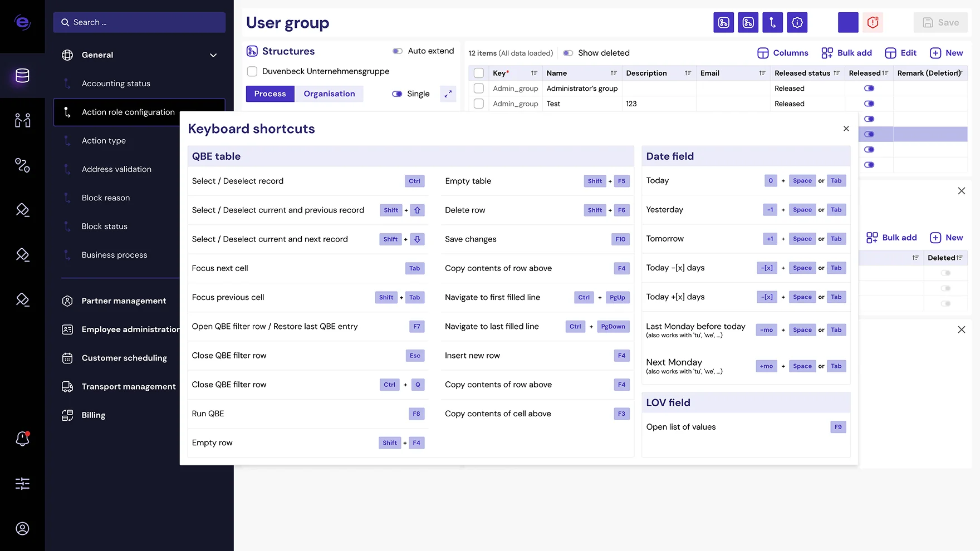Open the database module in the sidebar
The width and height of the screenshot is (980, 551).
click(x=22, y=76)
